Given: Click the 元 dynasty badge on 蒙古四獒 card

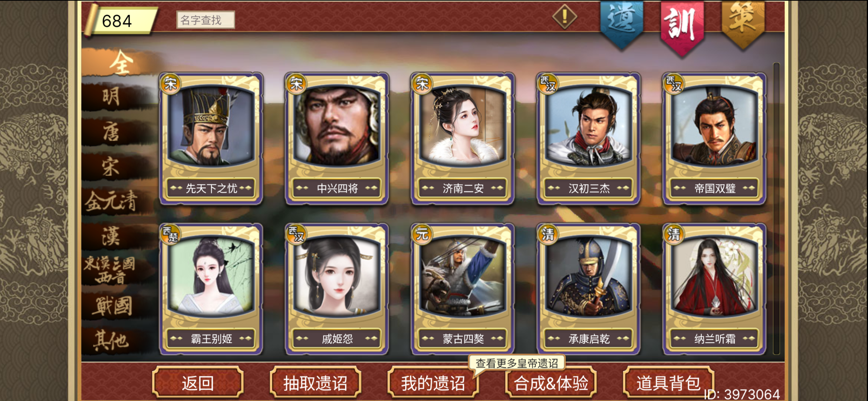Looking at the screenshot, I should tap(422, 234).
